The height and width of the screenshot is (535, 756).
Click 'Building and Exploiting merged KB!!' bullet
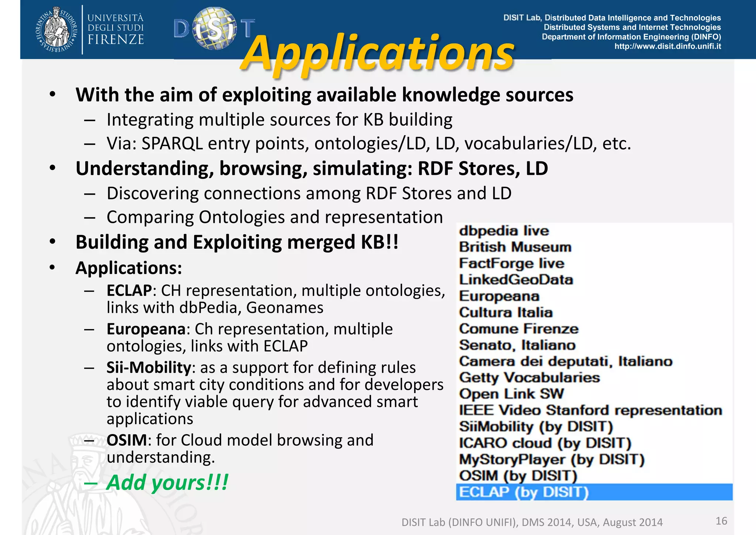pyautogui.click(x=237, y=242)
